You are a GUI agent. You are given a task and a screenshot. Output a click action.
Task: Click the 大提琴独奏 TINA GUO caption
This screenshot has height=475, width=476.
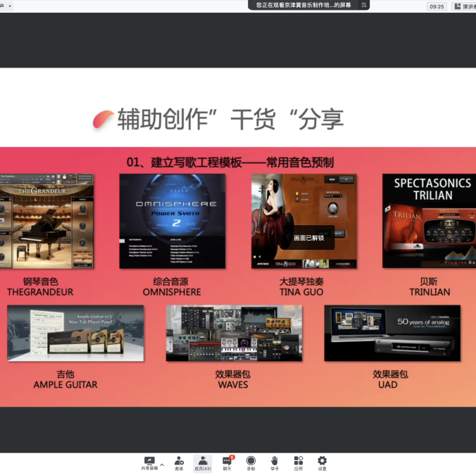click(x=301, y=286)
